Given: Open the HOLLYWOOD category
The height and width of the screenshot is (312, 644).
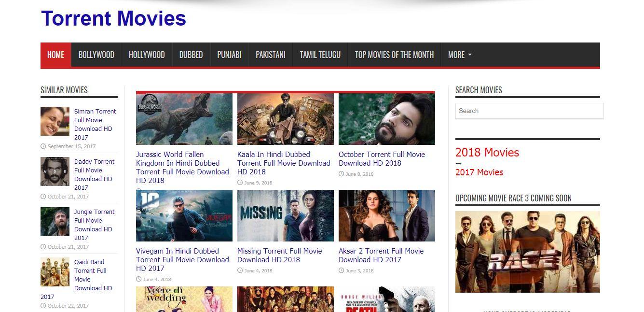Looking at the screenshot, I should (147, 55).
